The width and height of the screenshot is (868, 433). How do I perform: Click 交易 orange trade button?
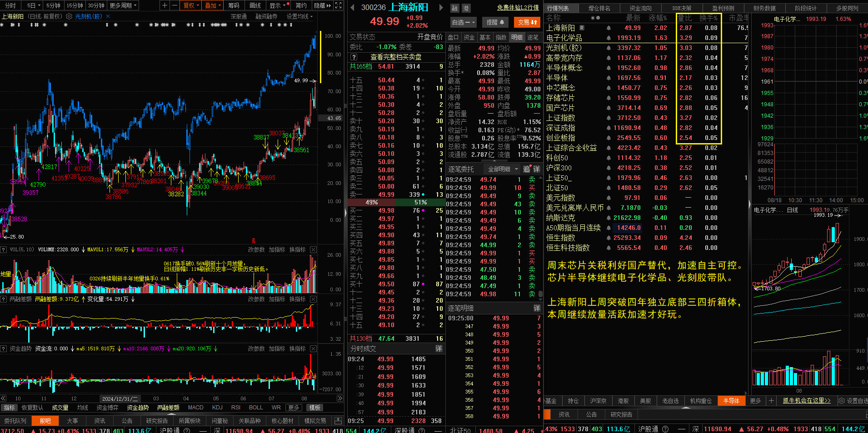(527, 22)
